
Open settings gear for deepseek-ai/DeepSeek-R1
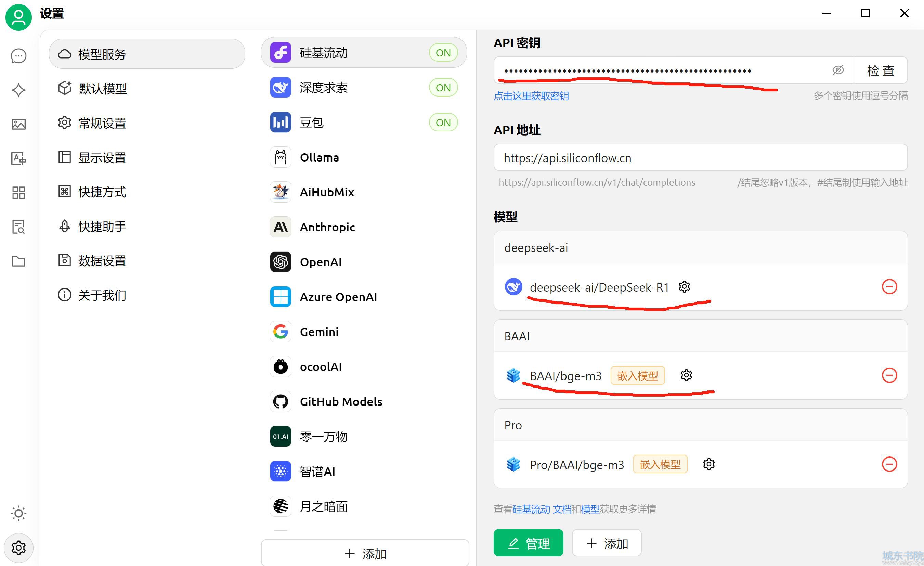(x=685, y=286)
